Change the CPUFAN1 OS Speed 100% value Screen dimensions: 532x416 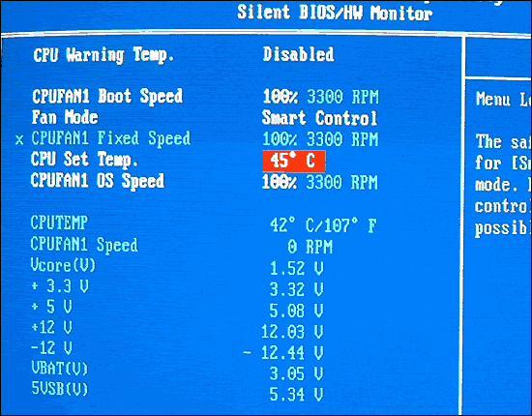[x=280, y=182]
